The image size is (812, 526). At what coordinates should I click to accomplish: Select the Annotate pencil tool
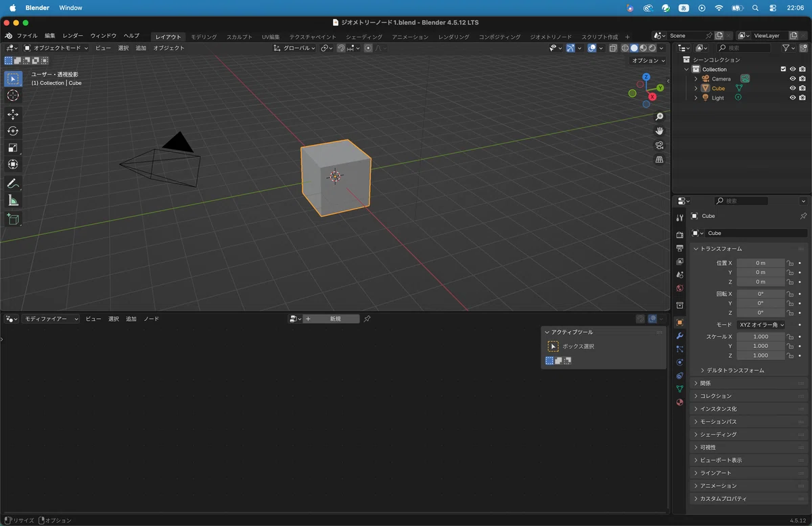(13, 183)
